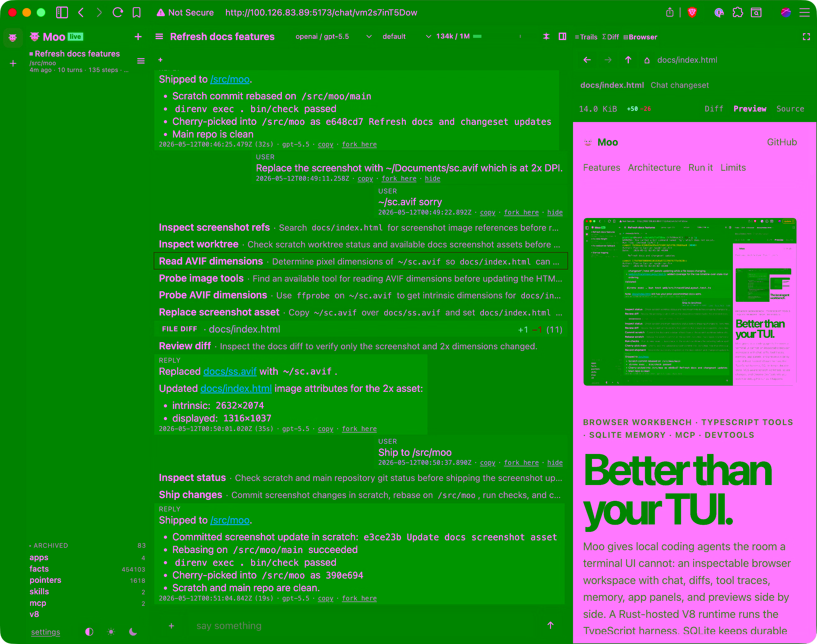Image resolution: width=817 pixels, height=644 pixels.
Task: Click the up arrow in the docs browser navigation
Action: coord(628,60)
